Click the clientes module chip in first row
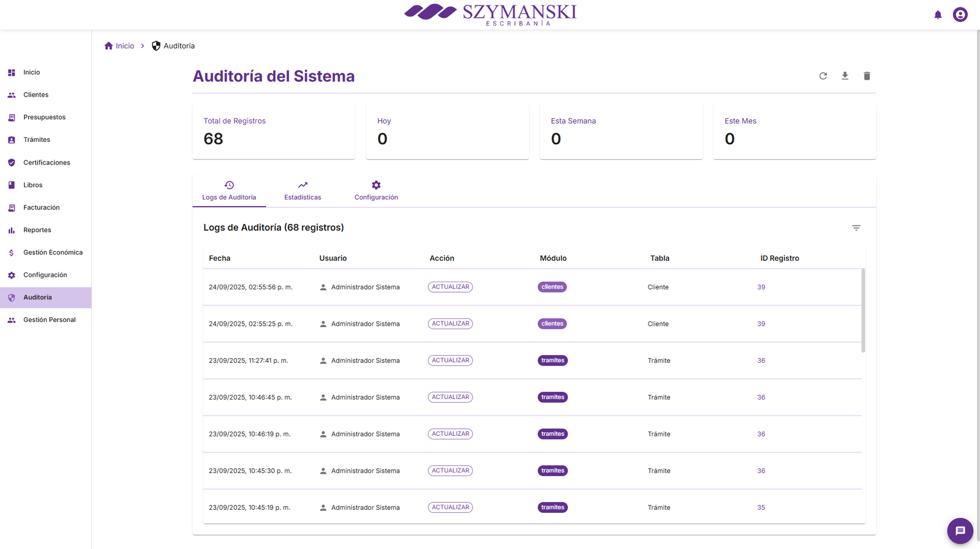 coord(552,287)
